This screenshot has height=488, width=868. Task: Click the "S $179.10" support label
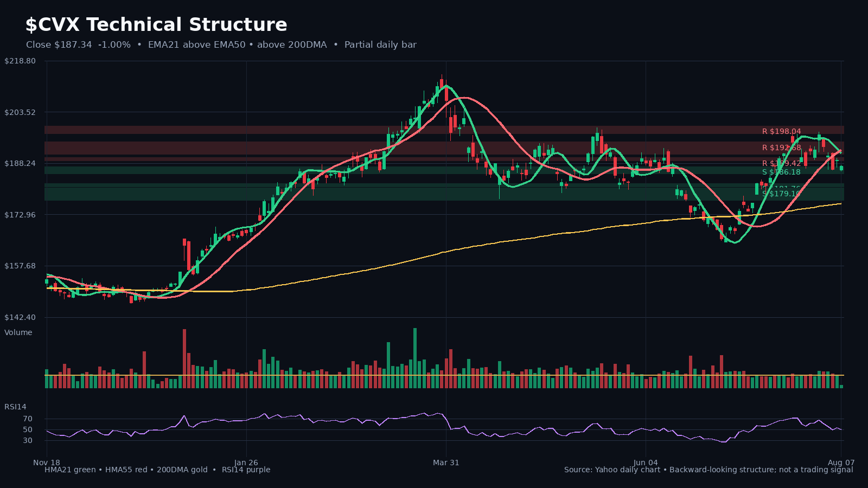point(781,194)
